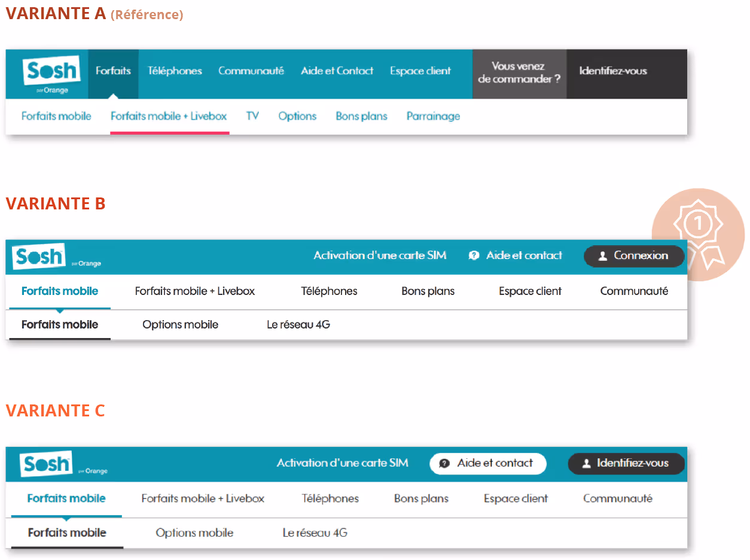Expand the Forfaits menu in Variante A
This screenshot has height=560, width=750.
click(x=113, y=71)
